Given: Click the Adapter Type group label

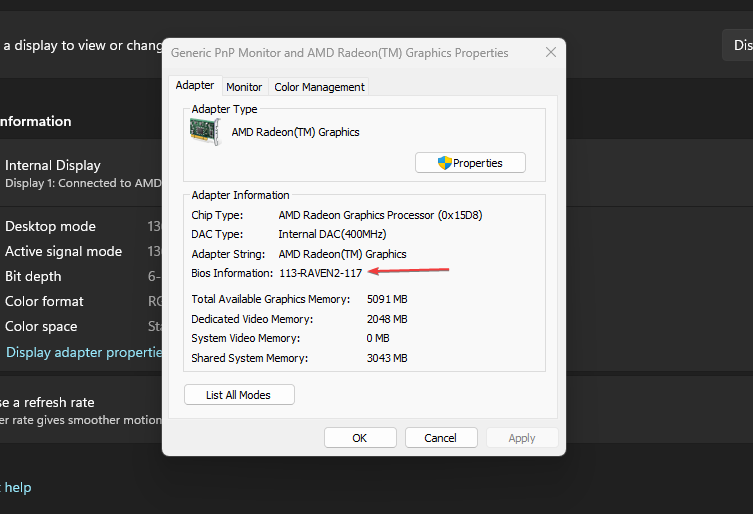Looking at the screenshot, I should [224, 109].
